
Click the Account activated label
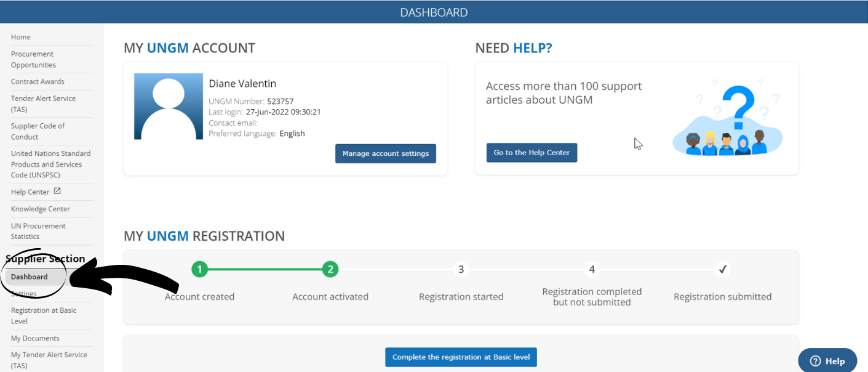[330, 297]
